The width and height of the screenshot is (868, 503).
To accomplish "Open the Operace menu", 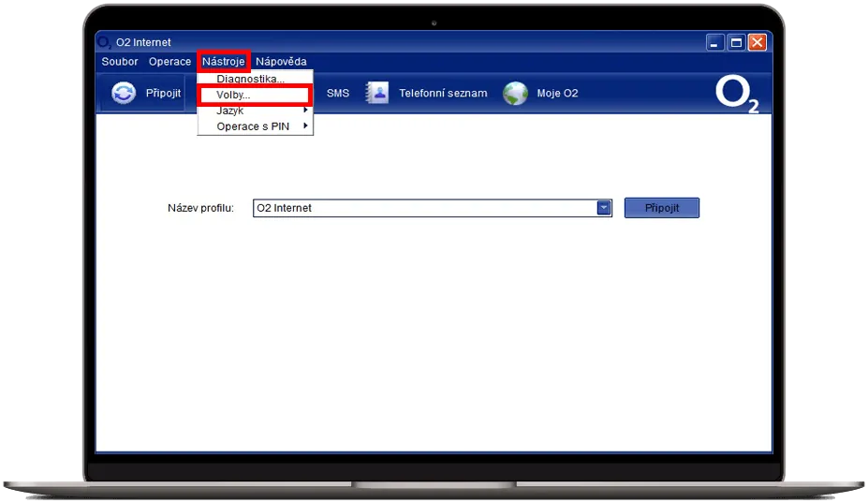I will [169, 62].
